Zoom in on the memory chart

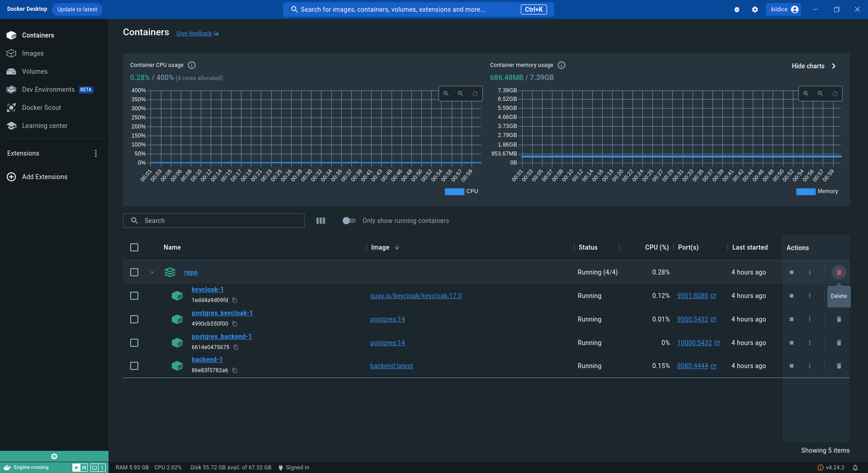point(806,94)
